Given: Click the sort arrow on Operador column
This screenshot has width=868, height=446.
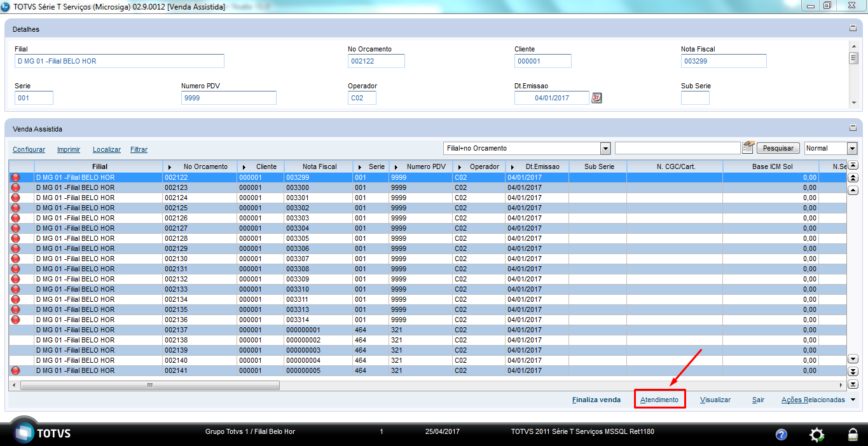Looking at the screenshot, I should click(459, 167).
